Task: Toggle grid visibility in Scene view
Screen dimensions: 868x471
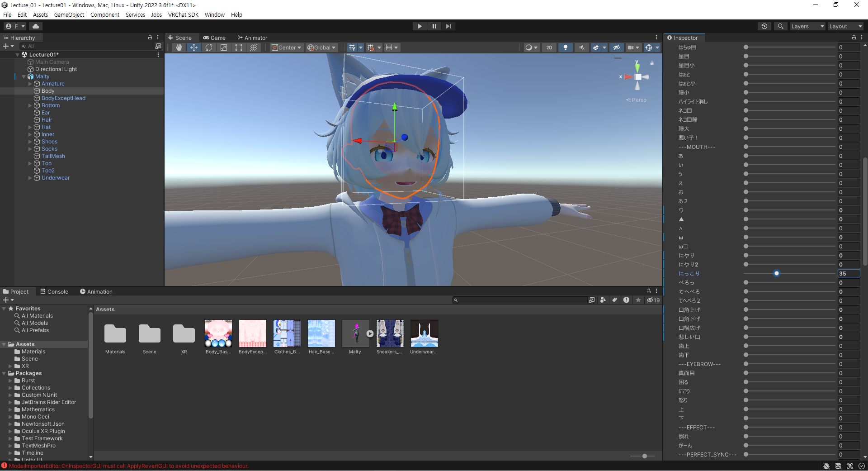Action: [352, 48]
